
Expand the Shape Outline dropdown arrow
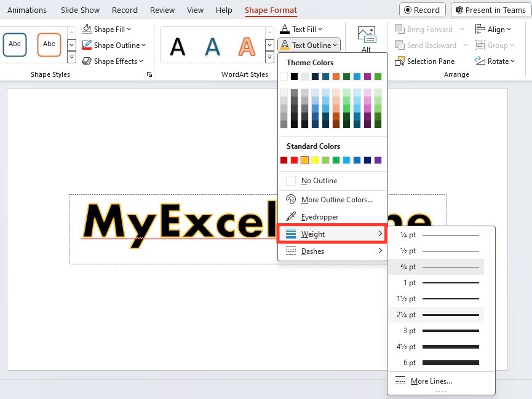click(143, 45)
